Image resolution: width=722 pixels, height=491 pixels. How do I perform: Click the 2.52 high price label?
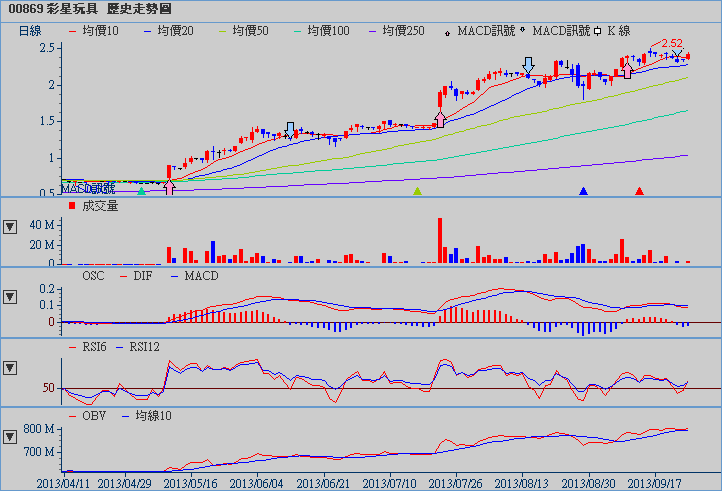(671, 43)
